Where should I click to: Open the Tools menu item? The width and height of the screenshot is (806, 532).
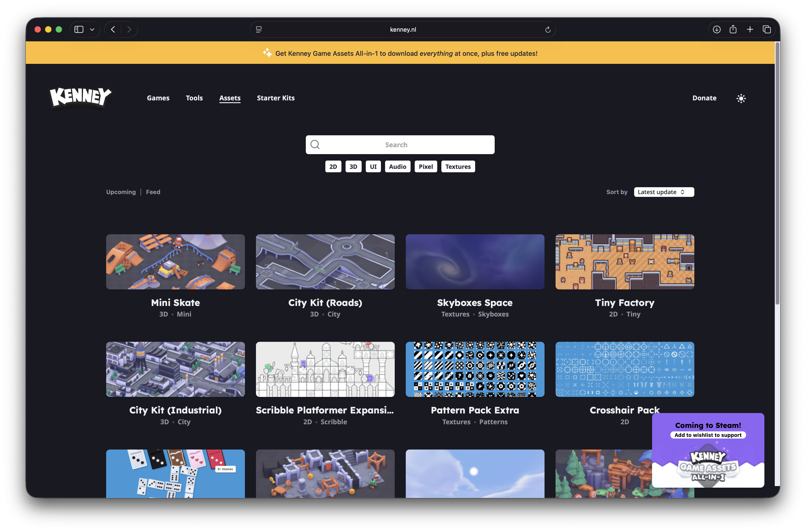(x=194, y=98)
